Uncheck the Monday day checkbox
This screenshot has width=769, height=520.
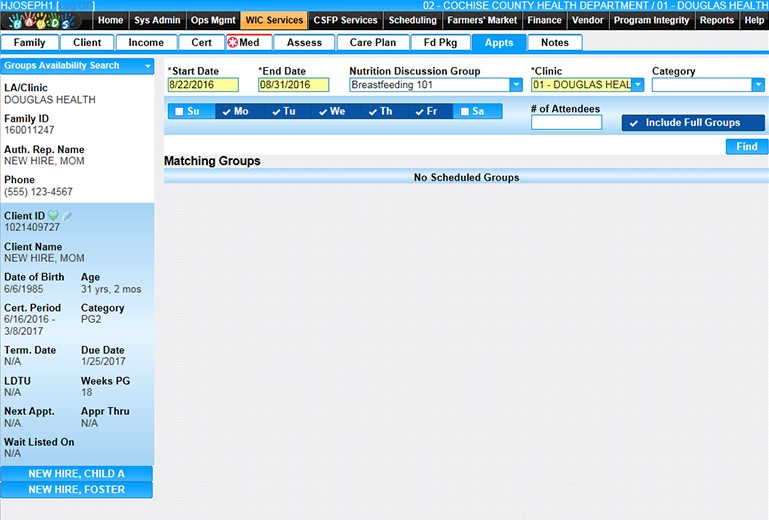tap(227, 112)
